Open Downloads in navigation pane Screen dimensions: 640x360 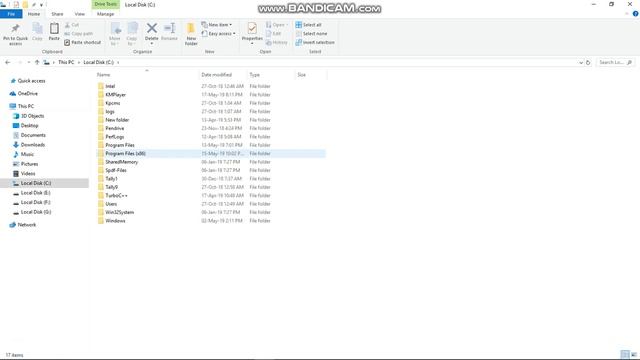pyautogui.click(x=32, y=145)
